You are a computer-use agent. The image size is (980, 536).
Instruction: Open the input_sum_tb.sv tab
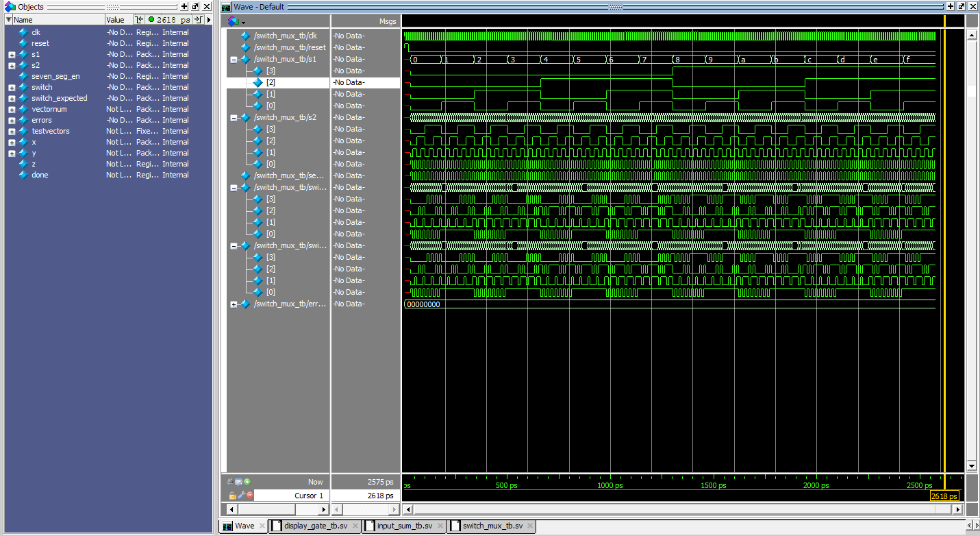[x=404, y=526]
